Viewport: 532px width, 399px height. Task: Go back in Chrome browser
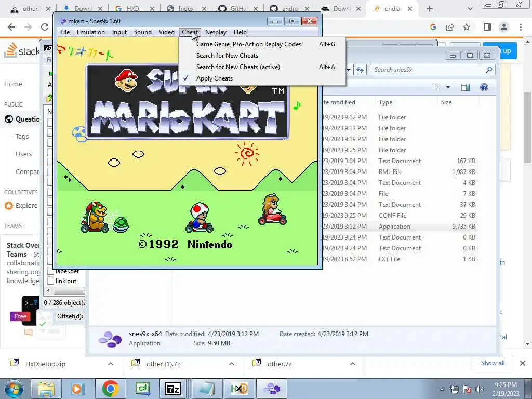11,27
